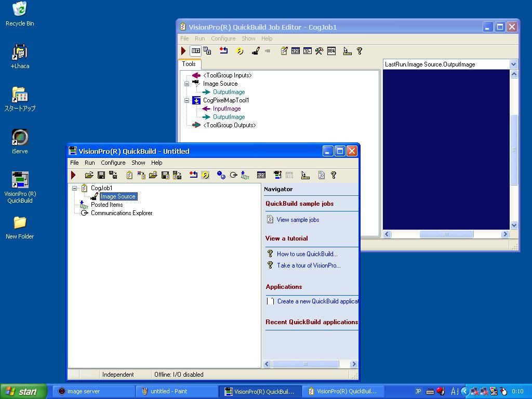This screenshot has height=399, width=532.
Task: Collapse the CogJob1 tree node
Action: click(x=74, y=188)
